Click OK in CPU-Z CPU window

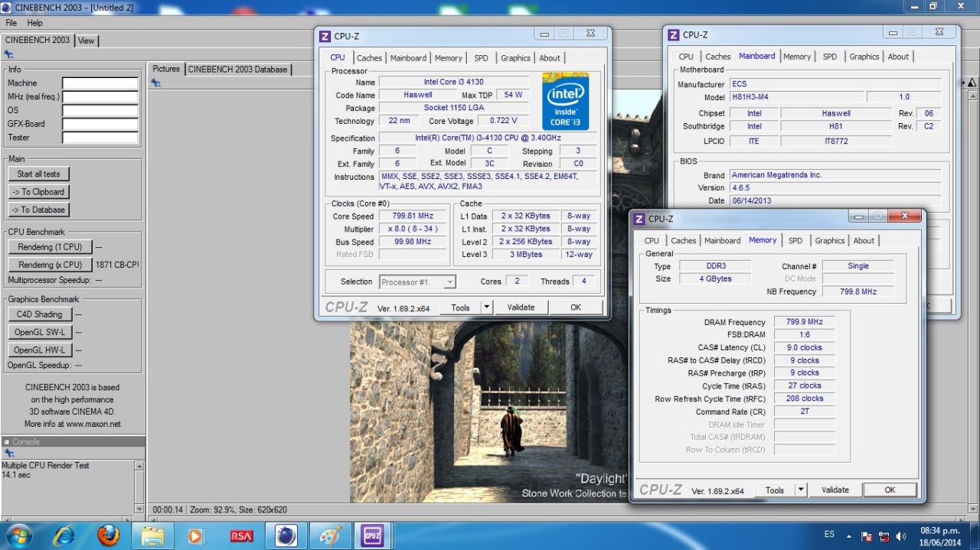[576, 307]
